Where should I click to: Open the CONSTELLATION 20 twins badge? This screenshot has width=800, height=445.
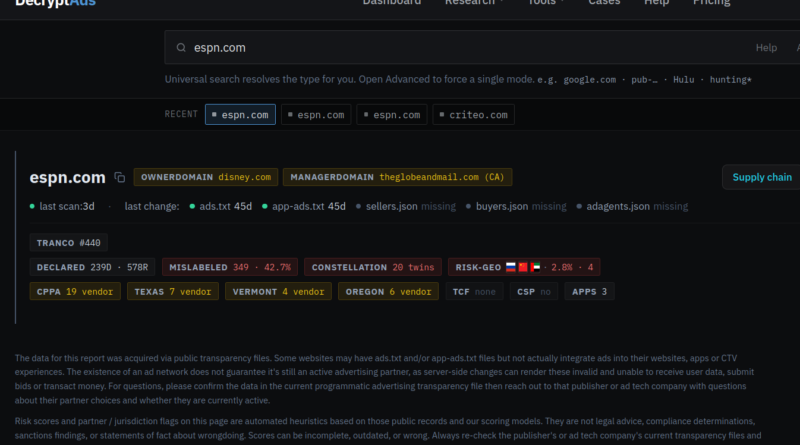click(373, 267)
